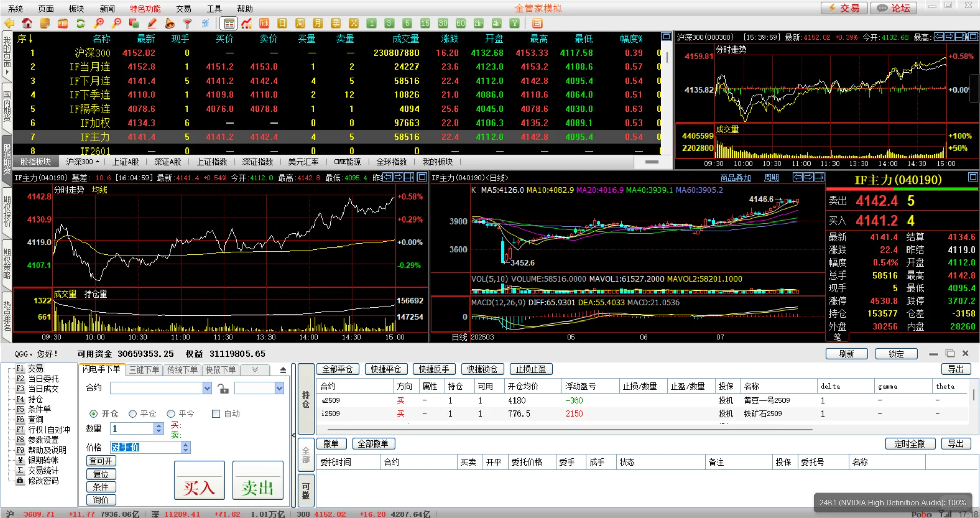Viewport: 980px width, 518px height.
Task: Collapse the order panel with eject arrow
Action: coord(283,370)
